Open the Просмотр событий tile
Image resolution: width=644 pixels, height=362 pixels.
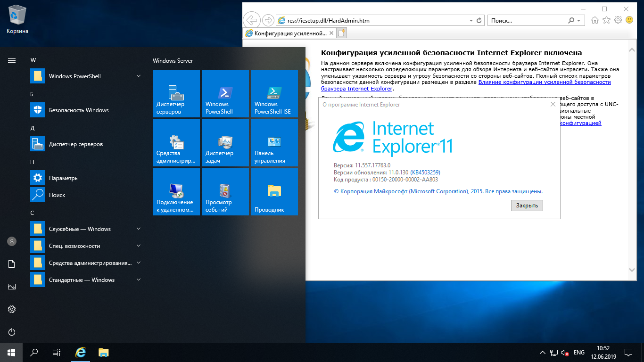225,192
